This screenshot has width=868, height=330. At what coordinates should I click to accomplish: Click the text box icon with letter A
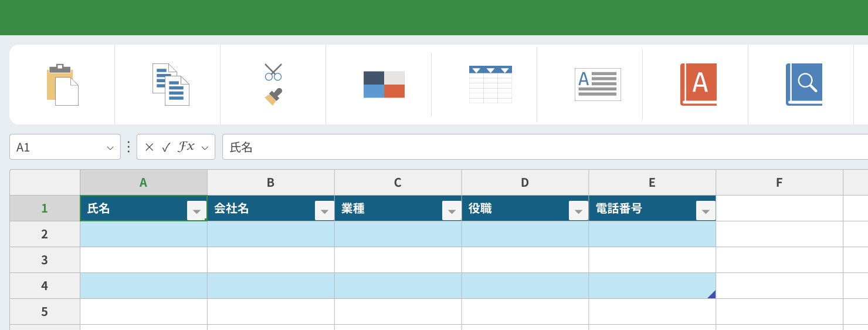pyautogui.click(x=598, y=85)
